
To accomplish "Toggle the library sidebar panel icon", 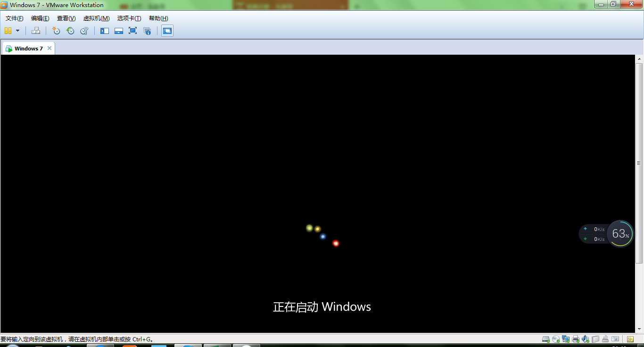I will 105,31.
